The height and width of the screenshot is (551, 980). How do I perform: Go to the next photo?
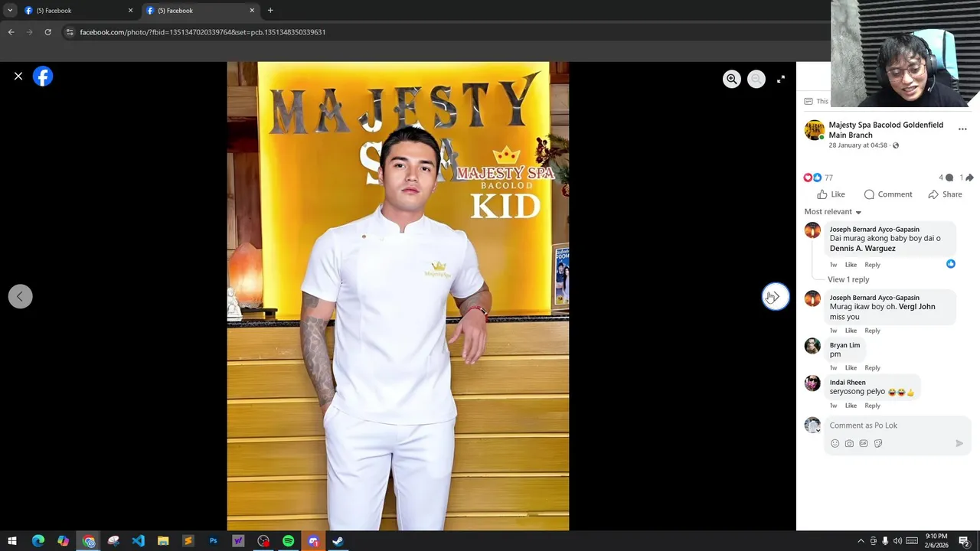pyautogui.click(x=776, y=296)
